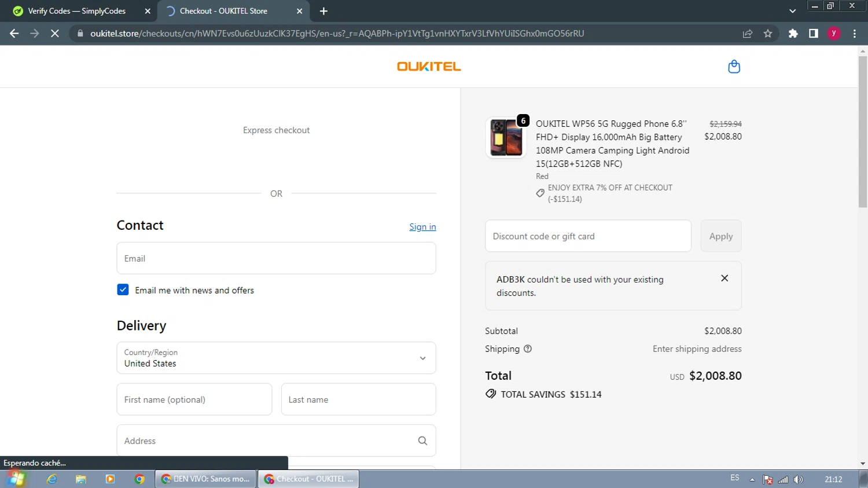Stop page loading with the X button
Viewport: 868px width, 488px height.
coord(55,34)
